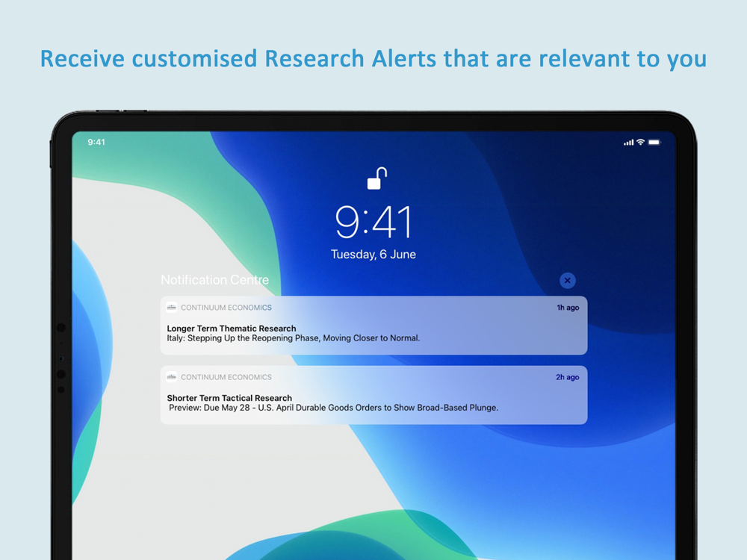
Task: Tap the Longer Term Thematic Research title
Action: coord(232,328)
